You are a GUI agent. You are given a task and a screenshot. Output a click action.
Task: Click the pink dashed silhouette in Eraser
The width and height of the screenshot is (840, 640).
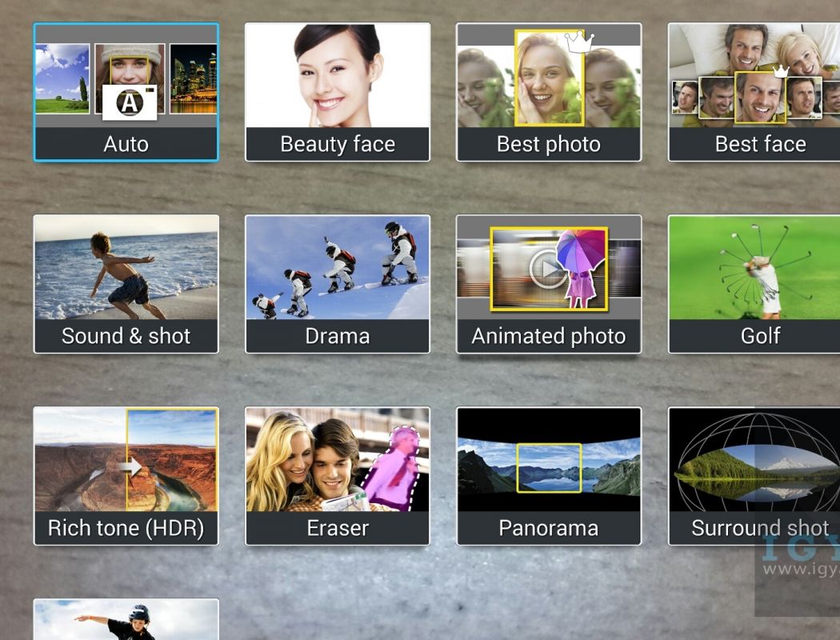(396, 468)
